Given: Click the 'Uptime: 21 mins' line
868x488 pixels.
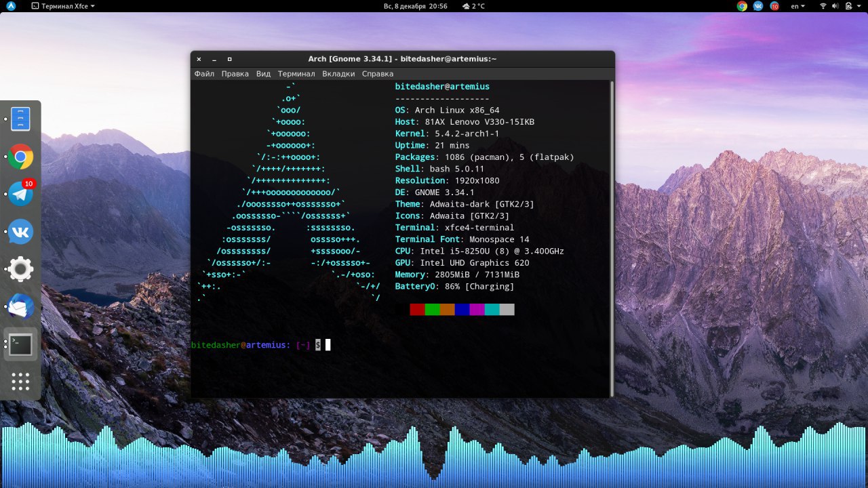Looking at the screenshot, I should click(x=432, y=146).
